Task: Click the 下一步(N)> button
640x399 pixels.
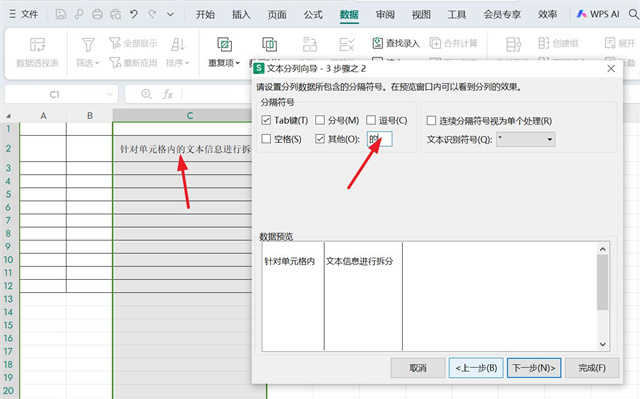Action: point(534,368)
